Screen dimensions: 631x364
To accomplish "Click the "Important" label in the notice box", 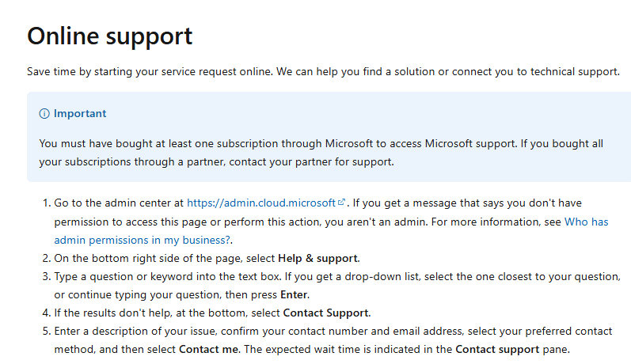I will pyautogui.click(x=80, y=114).
